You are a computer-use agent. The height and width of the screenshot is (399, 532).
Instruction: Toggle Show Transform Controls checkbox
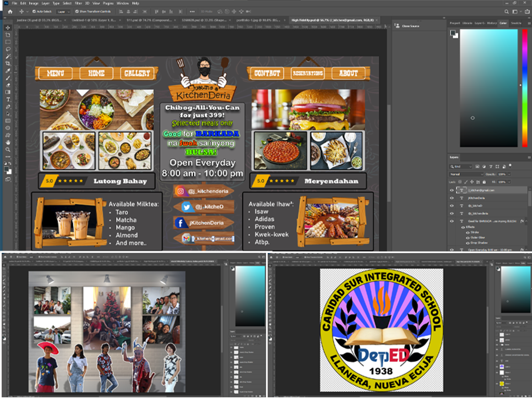pyautogui.click(x=77, y=11)
